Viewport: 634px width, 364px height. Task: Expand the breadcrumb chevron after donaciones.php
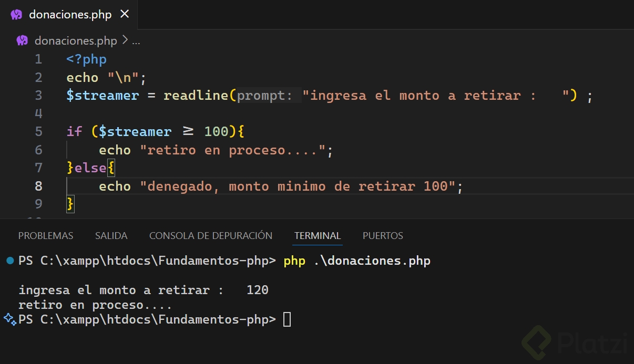[x=125, y=40]
